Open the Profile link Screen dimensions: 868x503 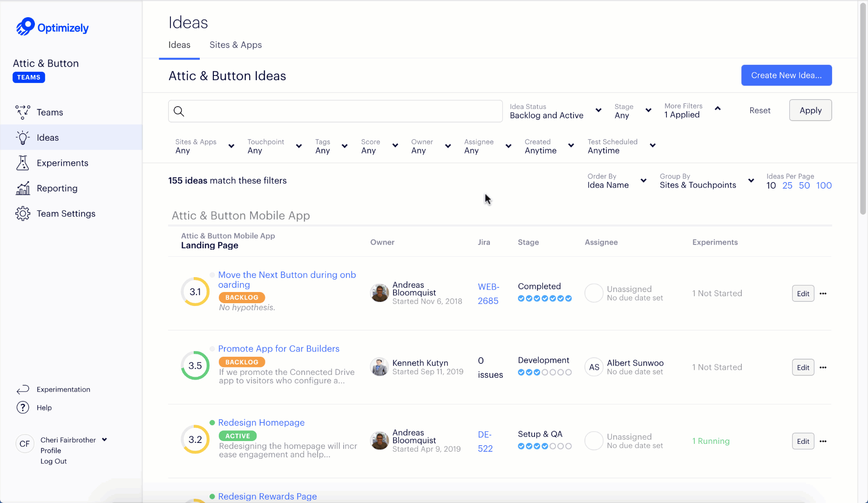click(51, 450)
